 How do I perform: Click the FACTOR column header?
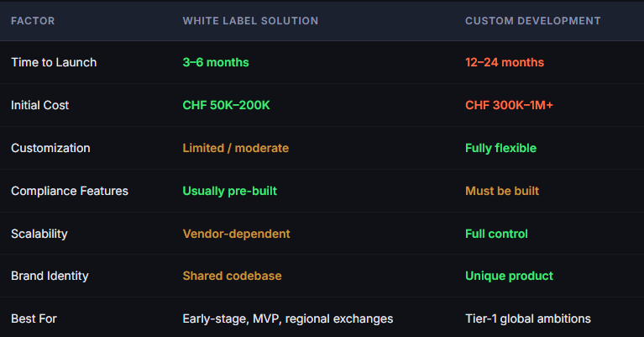(33, 21)
